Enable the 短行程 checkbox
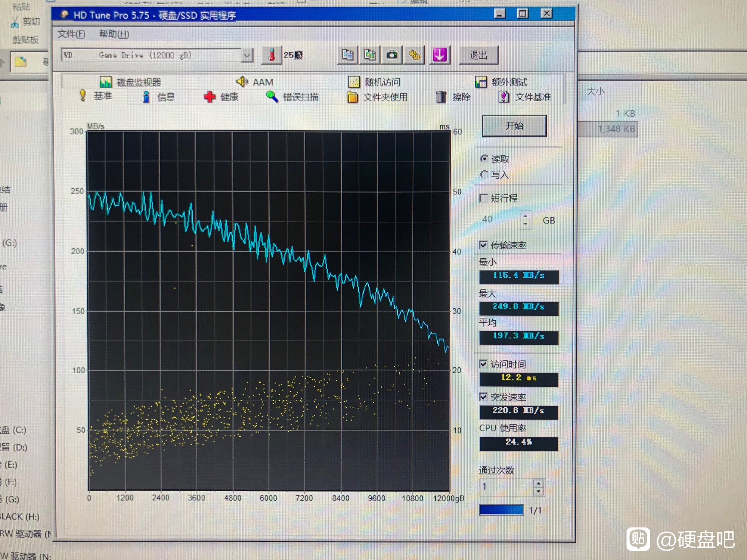The height and width of the screenshot is (560, 747). [x=484, y=198]
